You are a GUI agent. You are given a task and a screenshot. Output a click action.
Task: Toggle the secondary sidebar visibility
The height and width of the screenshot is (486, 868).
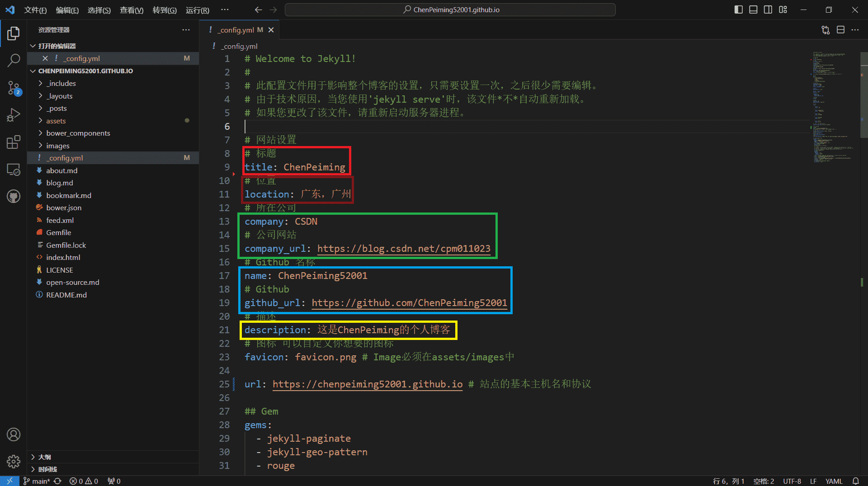click(x=768, y=9)
